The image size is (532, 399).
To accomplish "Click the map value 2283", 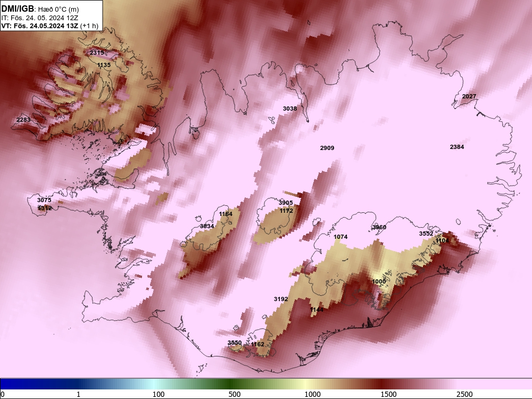I will [x=23, y=119].
